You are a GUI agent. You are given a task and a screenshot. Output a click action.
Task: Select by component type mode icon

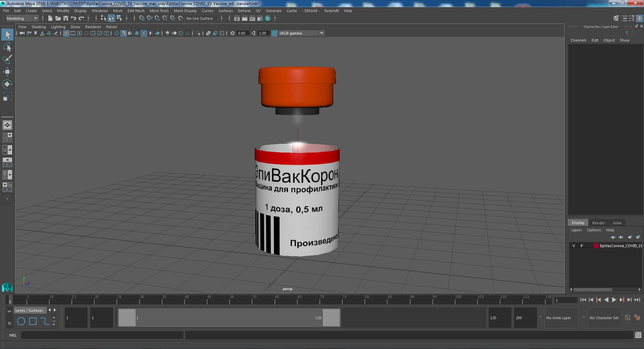(x=119, y=18)
